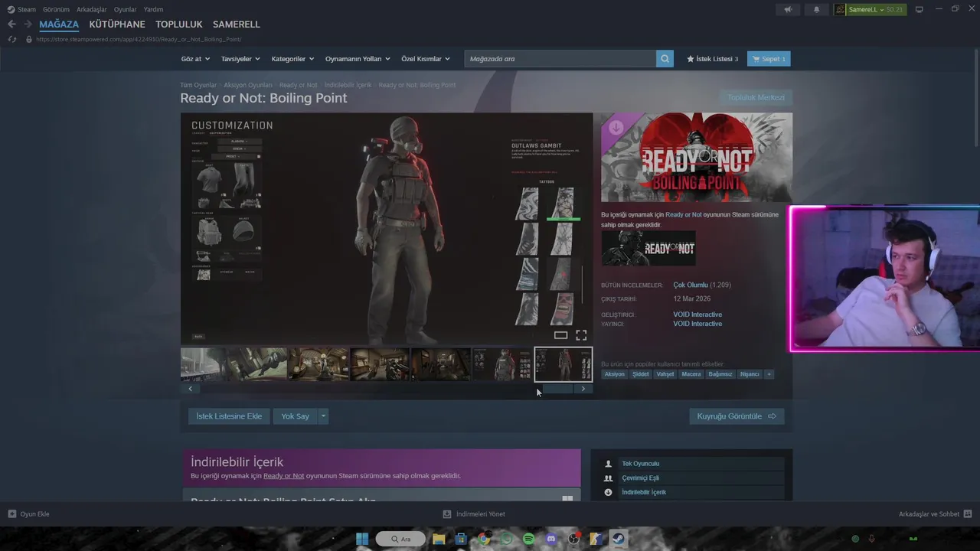The width and height of the screenshot is (980, 551).
Task: Click the online co-op two-person icon
Action: pyautogui.click(x=609, y=478)
